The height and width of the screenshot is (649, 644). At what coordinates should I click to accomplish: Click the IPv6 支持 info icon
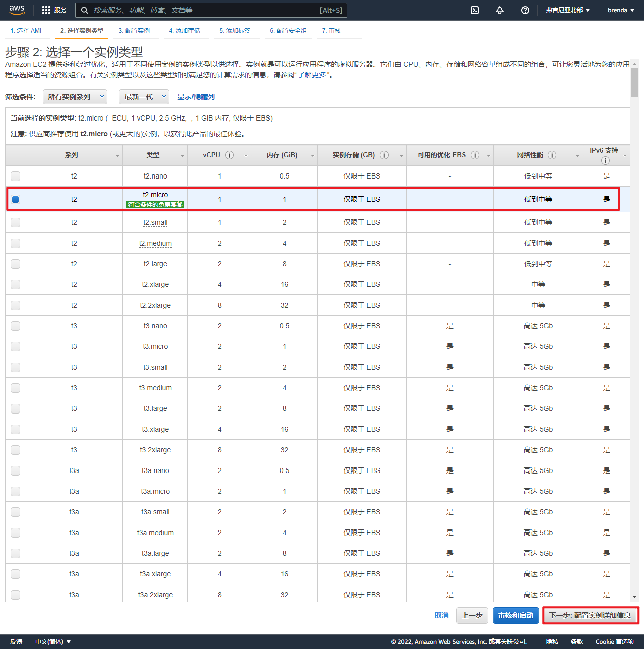pos(605,160)
